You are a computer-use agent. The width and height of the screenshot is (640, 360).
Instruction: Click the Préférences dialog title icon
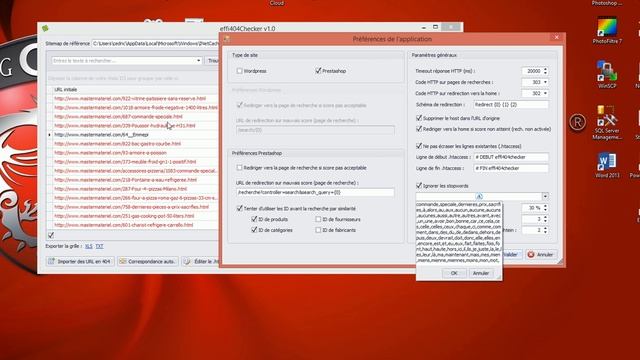[x=227, y=39]
